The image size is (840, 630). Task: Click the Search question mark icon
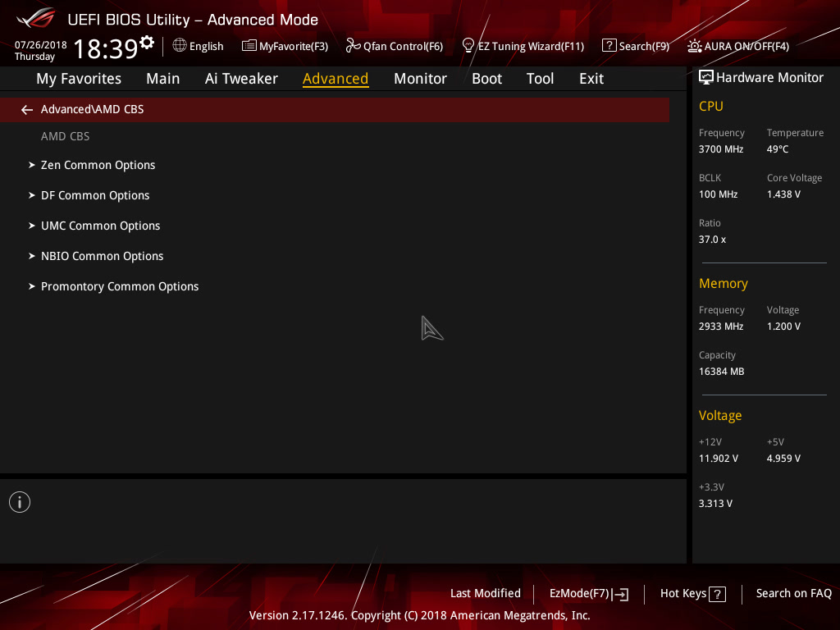click(609, 45)
